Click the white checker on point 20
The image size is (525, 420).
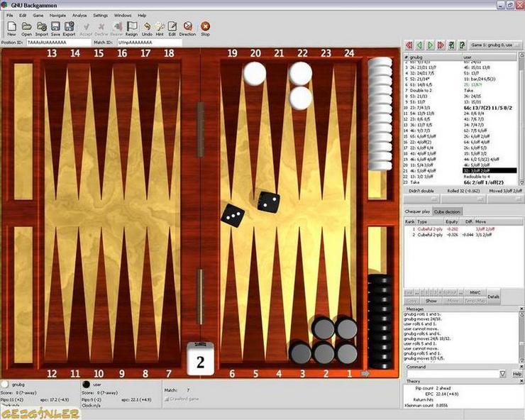click(x=255, y=73)
